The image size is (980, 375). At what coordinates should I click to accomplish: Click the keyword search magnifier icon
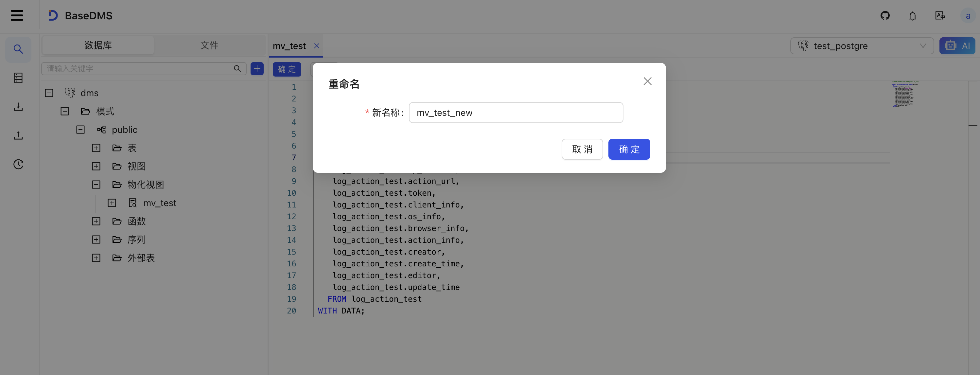pos(237,68)
